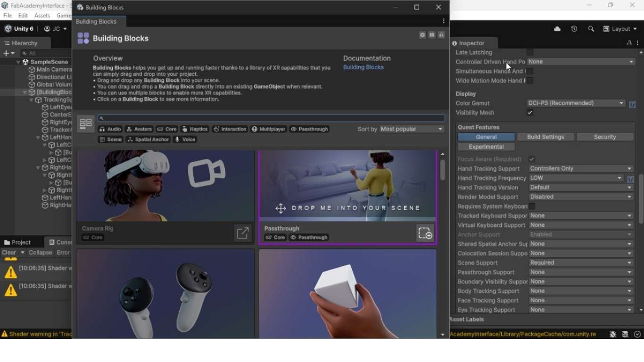Viewport: 644px width, 362px height.
Task: Toggle Wide Motion Mode checkbox
Action: tap(530, 81)
